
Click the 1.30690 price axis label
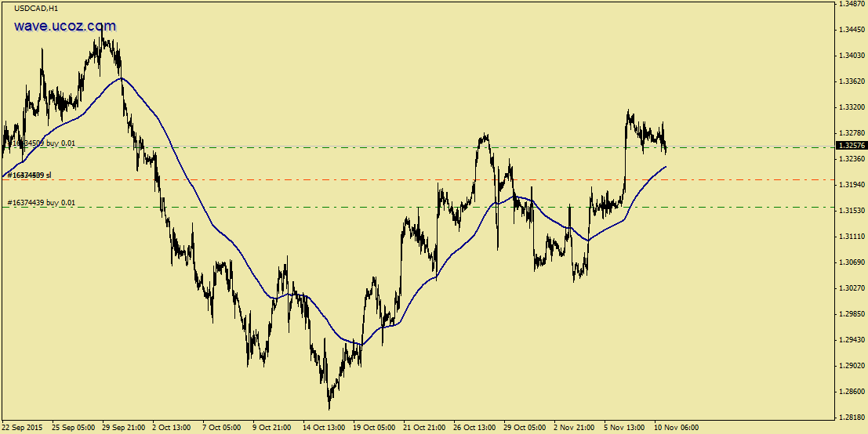coord(852,262)
